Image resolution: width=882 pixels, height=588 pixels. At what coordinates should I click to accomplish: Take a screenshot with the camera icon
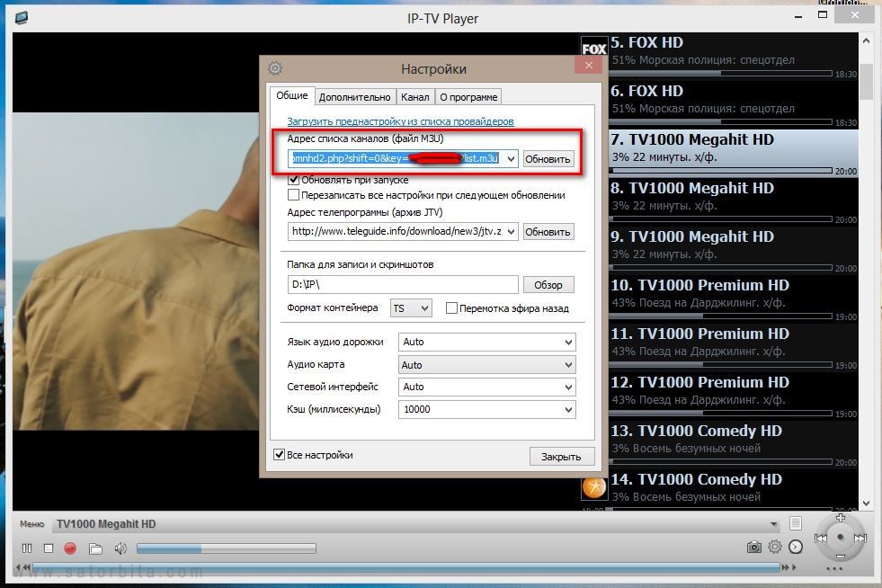click(753, 547)
